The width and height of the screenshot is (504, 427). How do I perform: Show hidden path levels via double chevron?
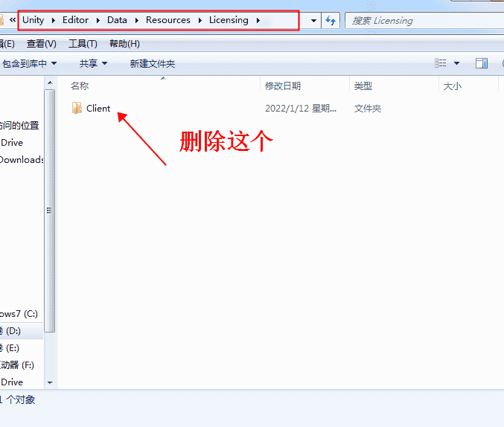pos(13,20)
